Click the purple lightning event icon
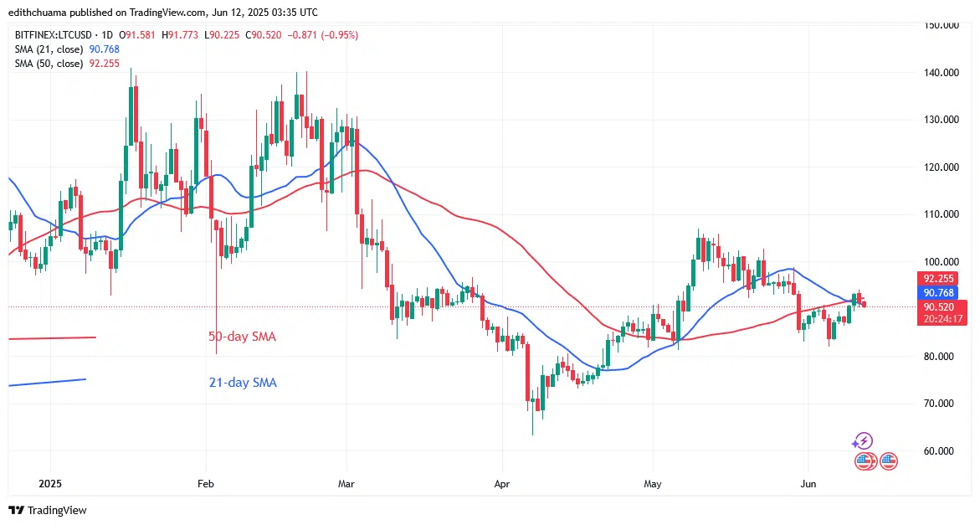This screenshot has width=980, height=525. [863, 440]
